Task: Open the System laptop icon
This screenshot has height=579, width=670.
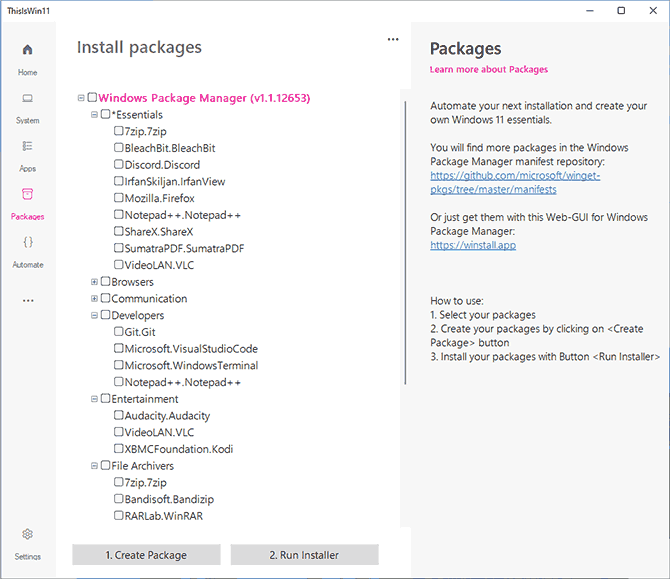Action: pos(27,98)
